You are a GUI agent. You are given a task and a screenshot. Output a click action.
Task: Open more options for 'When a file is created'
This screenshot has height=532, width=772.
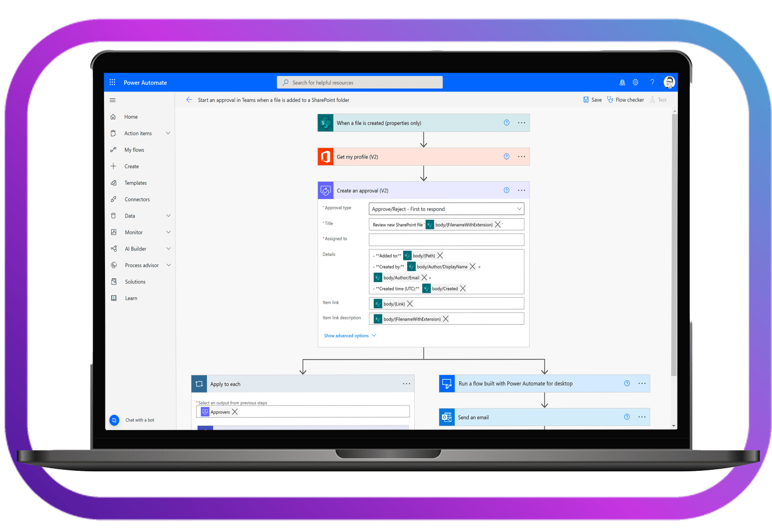pyautogui.click(x=521, y=123)
